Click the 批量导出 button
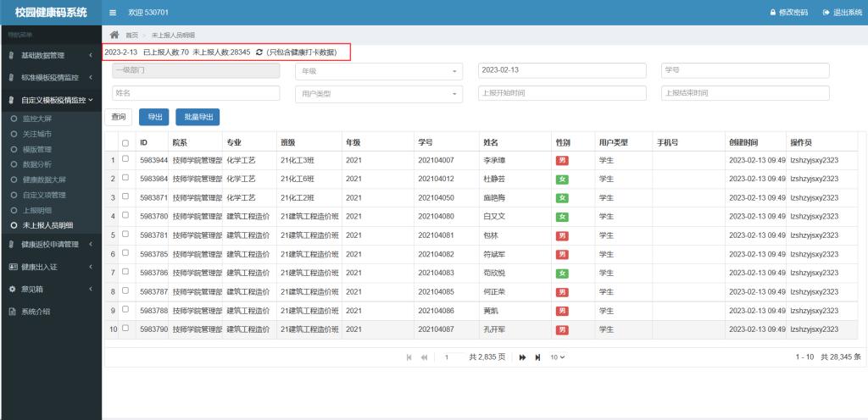 [x=198, y=117]
